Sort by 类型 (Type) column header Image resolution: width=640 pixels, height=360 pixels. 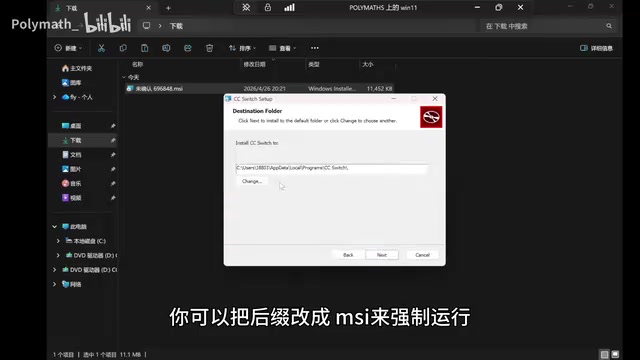coord(313,64)
